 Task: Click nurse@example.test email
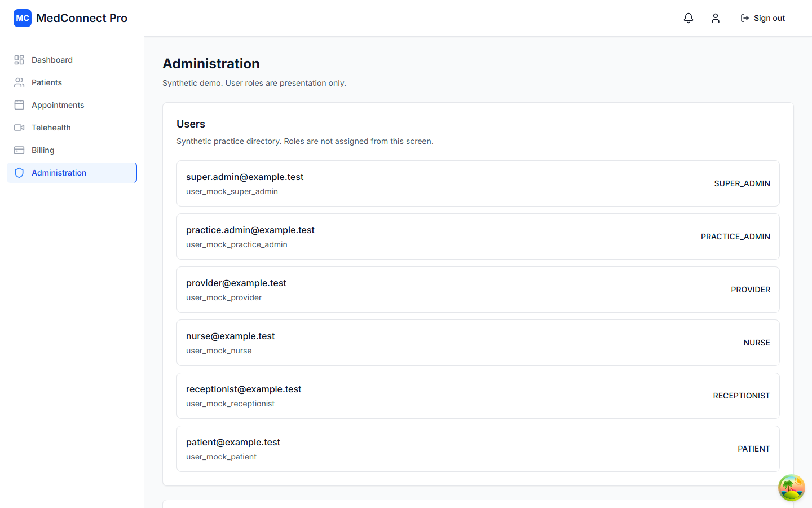231,336
